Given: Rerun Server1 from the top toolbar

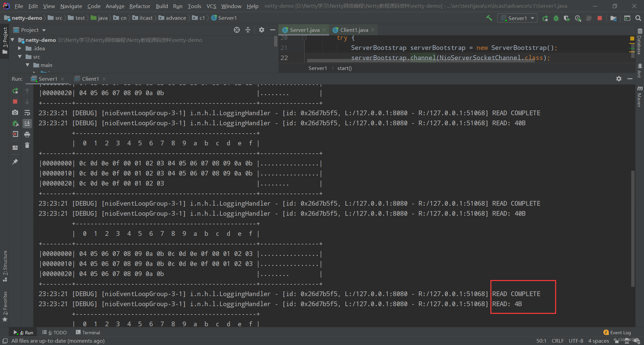Looking at the screenshot, I should (545, 18).
